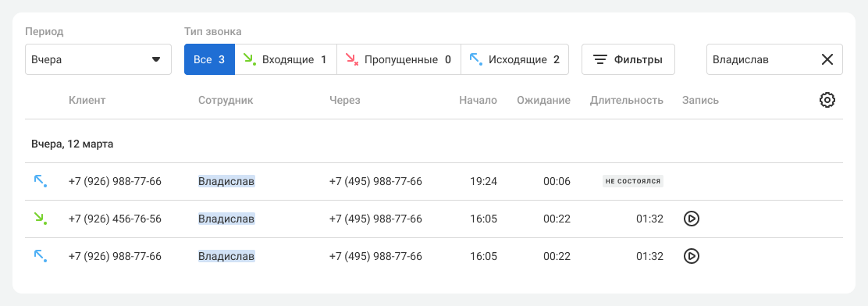The image size is (868, 306).
Task: Open the Вчера period selector
Action: tap(98, 59)
